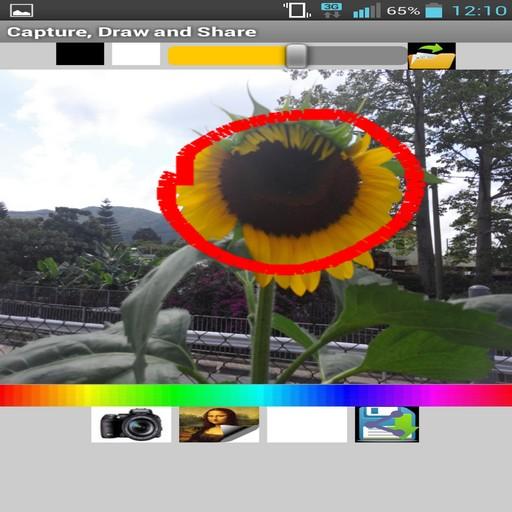512x512 pixels.
Task: Click the gray unfilled part of size slider
Action: pyautogui.click(x=357, y=56)
